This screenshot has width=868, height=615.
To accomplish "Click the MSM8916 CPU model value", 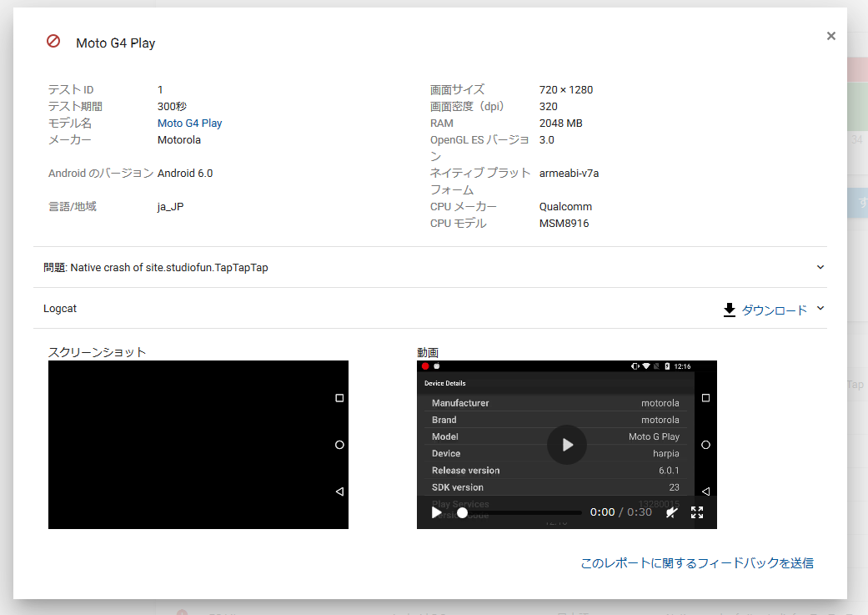I will coord(564,224).
